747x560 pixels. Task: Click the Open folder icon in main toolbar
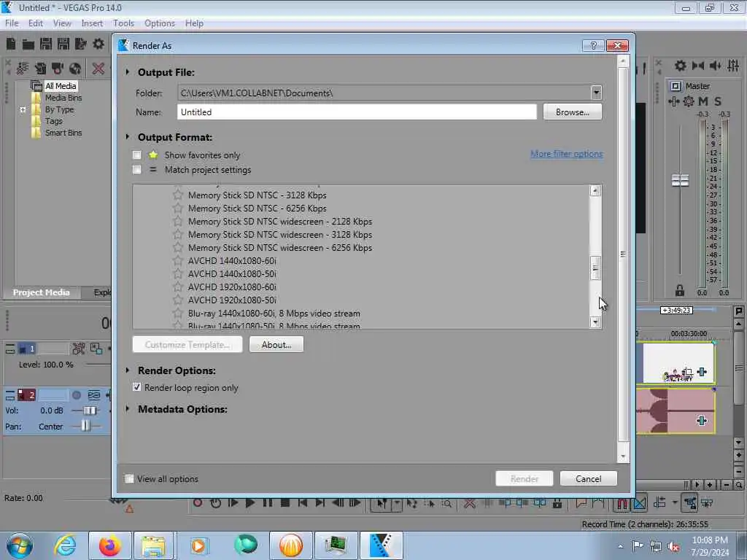point(28,44)
